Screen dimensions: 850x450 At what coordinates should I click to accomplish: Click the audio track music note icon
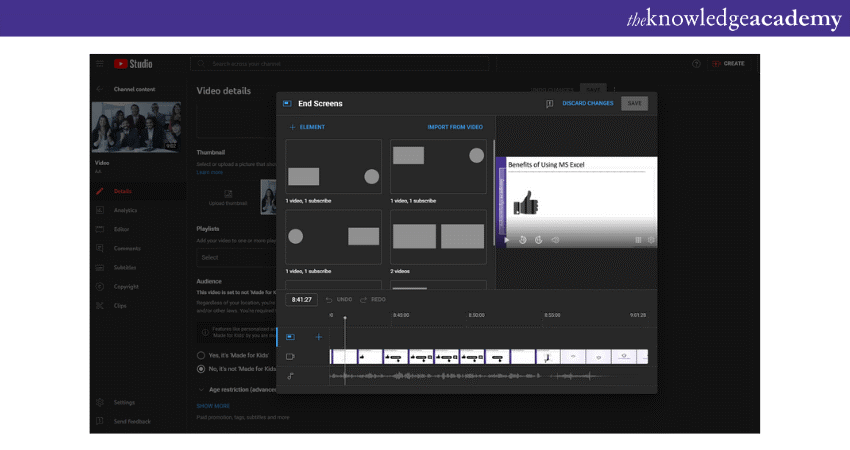(290, 376)
